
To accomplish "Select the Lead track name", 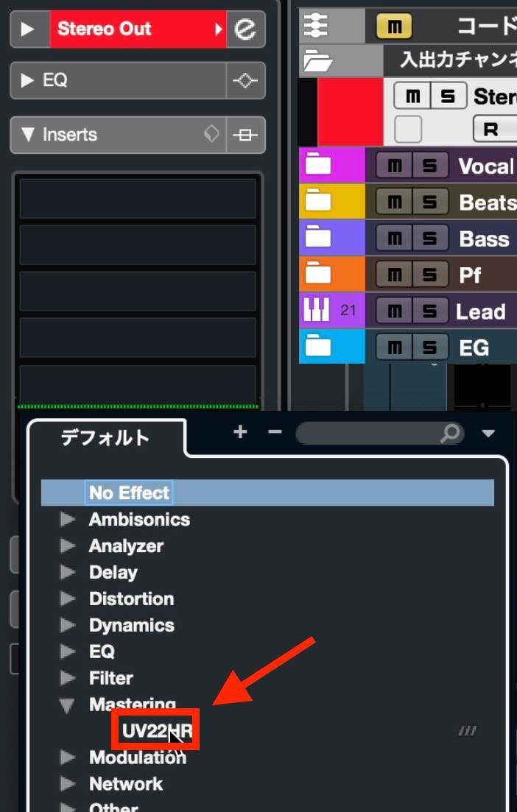I will 480,311.
